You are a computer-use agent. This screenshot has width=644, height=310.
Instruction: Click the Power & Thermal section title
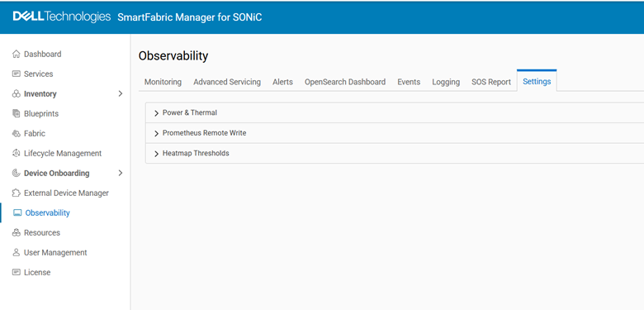coord(190,112)
